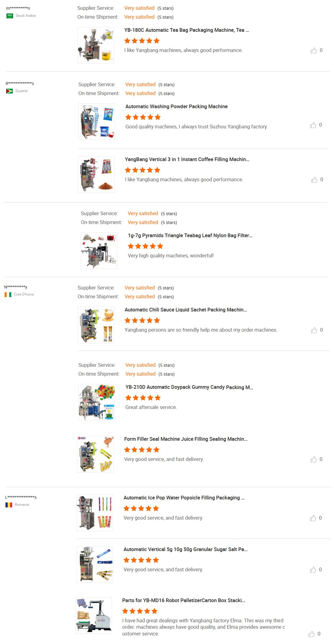
Task: Like the Juice Filling Sealing Machine review
Action: click(x=314, y=459)
